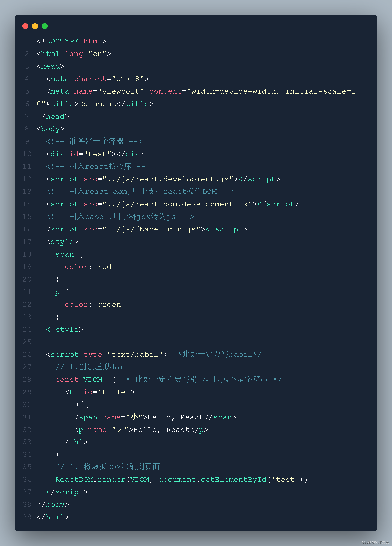
Task: Click the comment '准备好一个容器'
Action: pyautogui.click(x=94, y=141)
